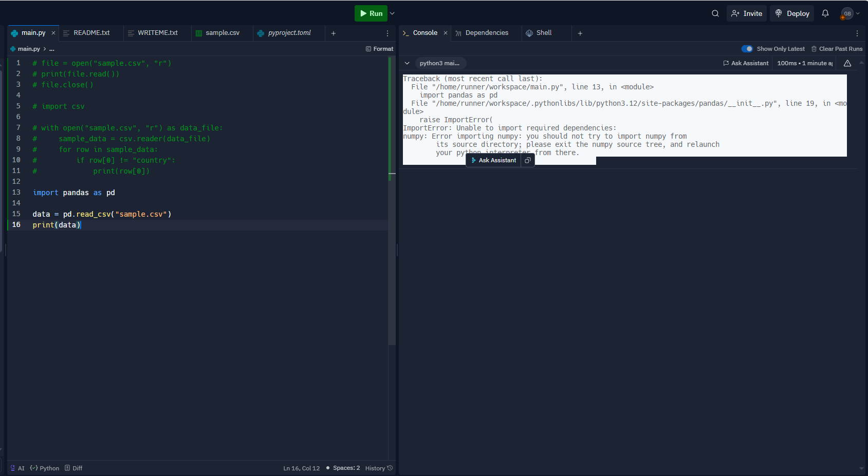
Task: Open the search magnifier icon
Action: click(x=715, y=13)
